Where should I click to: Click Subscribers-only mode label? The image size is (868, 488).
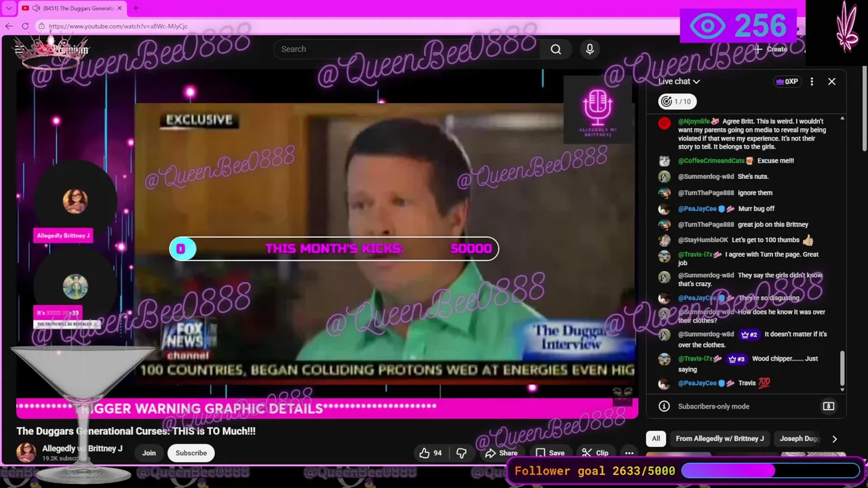tap(713, 406)
